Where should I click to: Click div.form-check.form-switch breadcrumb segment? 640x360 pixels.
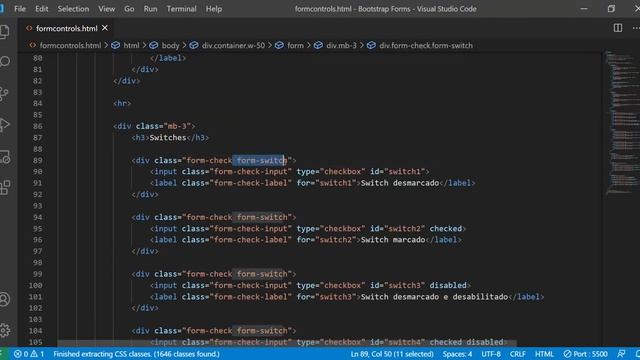coord(426,45)
